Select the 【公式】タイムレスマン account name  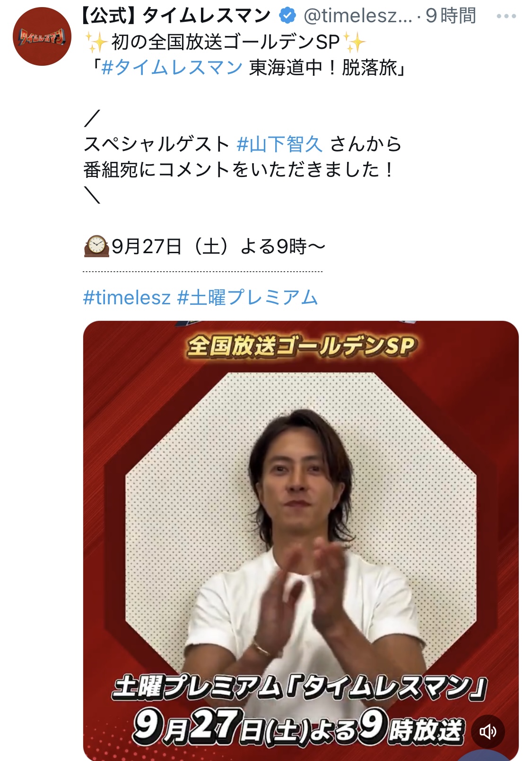pyautogui.click(x=175, y=16)
